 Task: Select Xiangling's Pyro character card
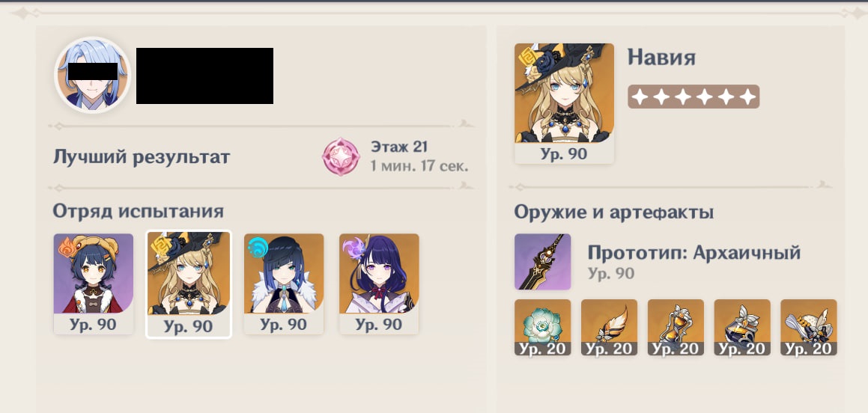coord(94,284)
